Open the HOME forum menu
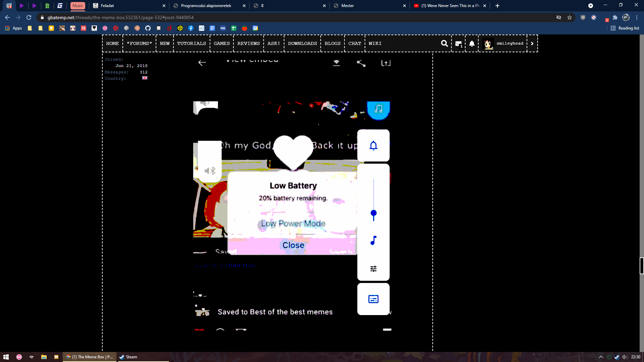Image resolution: width=644 pixels, height=362 pixels. [112, 43]
